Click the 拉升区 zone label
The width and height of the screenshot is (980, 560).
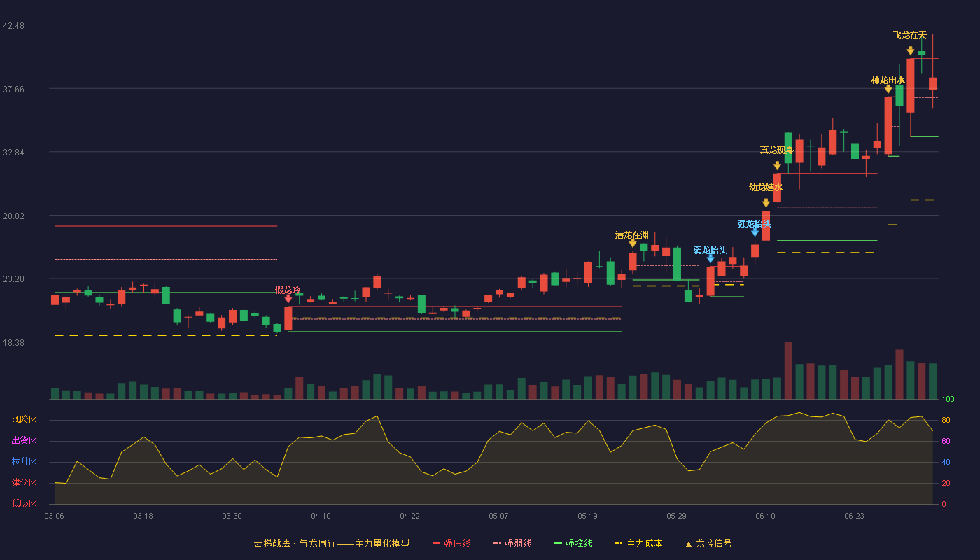24,462
